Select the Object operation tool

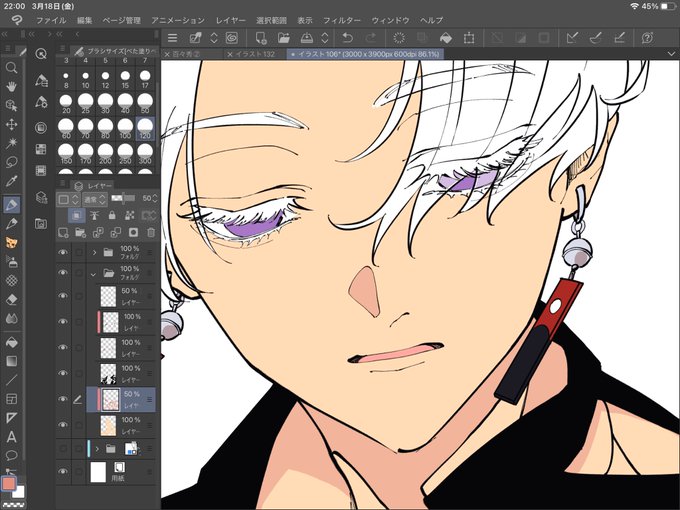[x=11, y=105]
